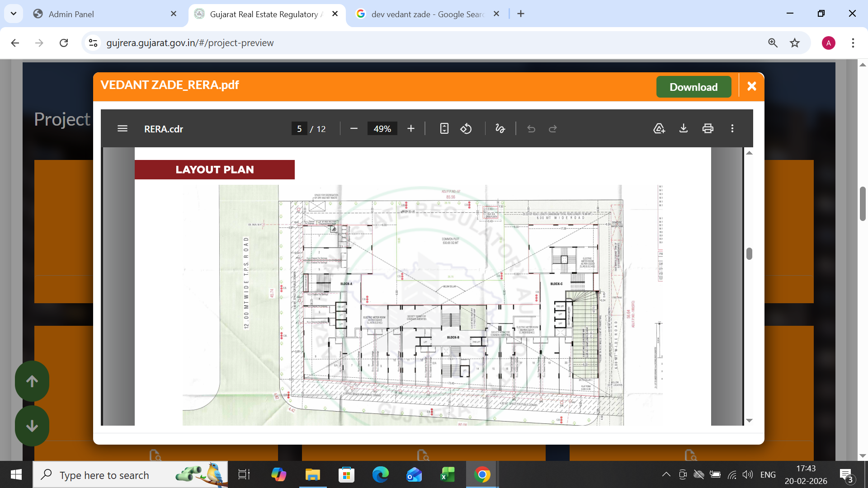Open the PDF viewer more actions menu

732,129
